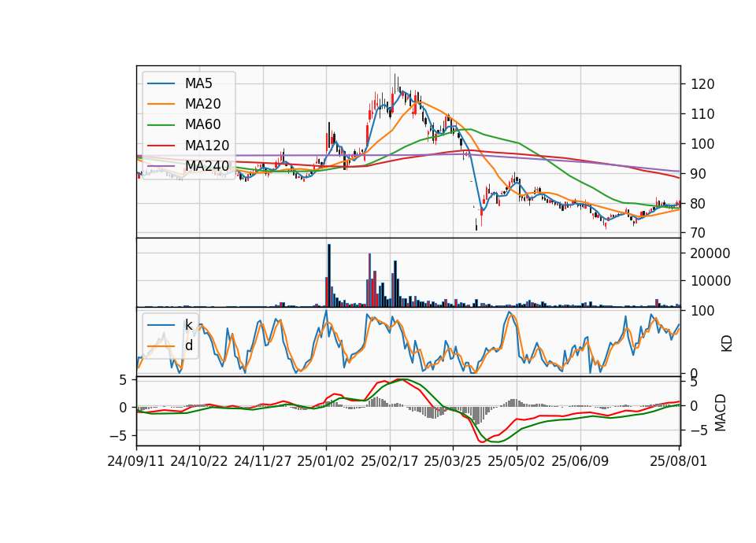Click the 120 price axis tick label
Screen dimensions: 756x543
pos(703,84)
